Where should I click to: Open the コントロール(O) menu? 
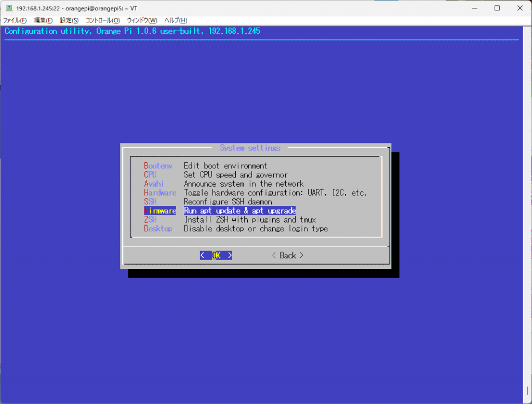tap(102, 20)
